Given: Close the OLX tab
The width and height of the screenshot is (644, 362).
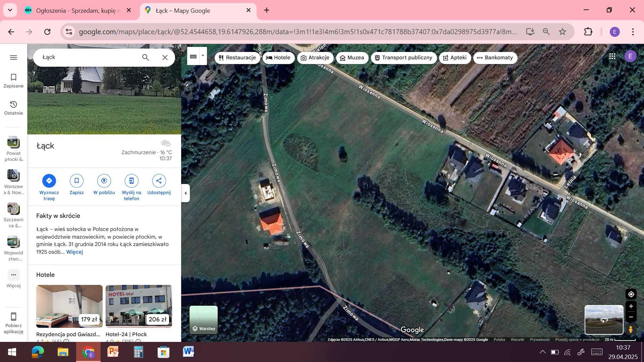Looking at the screenshot, I should (x=129, y=10).
